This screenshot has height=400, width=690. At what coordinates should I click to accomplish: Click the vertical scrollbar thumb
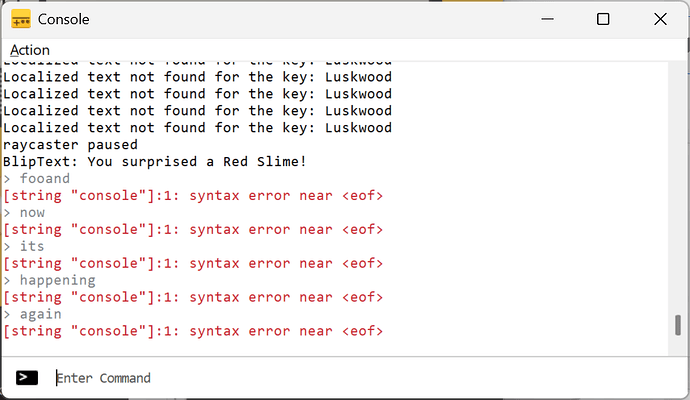pos(677,326)
